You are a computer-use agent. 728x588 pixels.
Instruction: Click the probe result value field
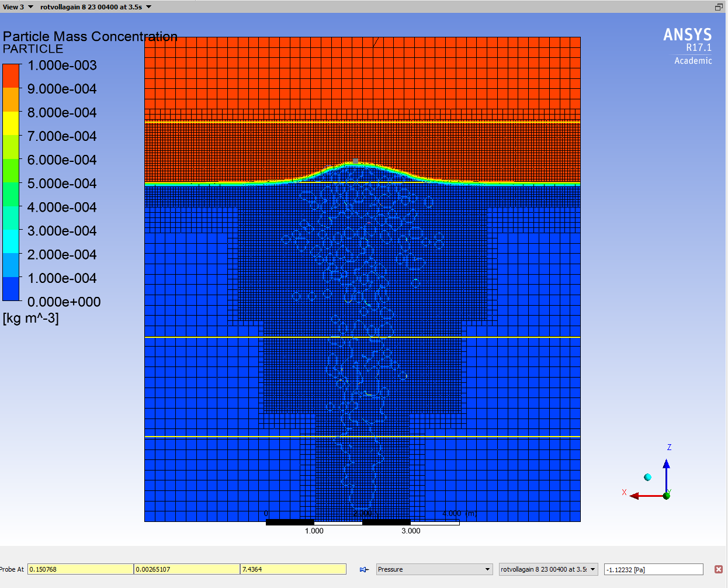653,569
